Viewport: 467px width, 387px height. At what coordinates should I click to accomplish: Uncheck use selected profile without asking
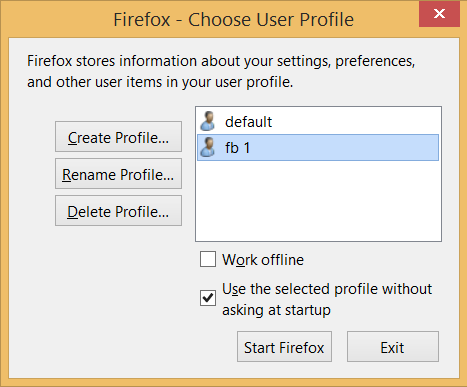click(208, 298)
